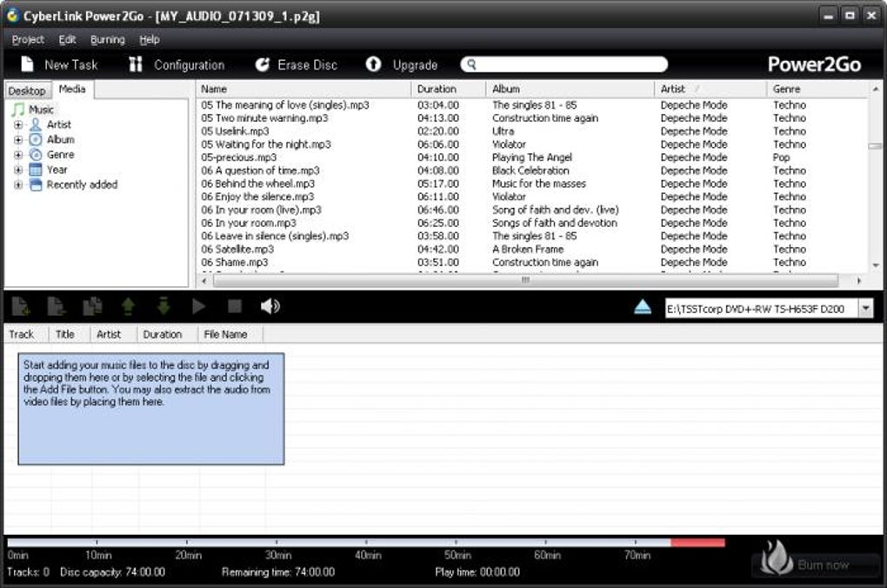Viewport: 887px width, 588px height.
Task: Select file 06 A question of time.mp3
Action: click(260, 170)
